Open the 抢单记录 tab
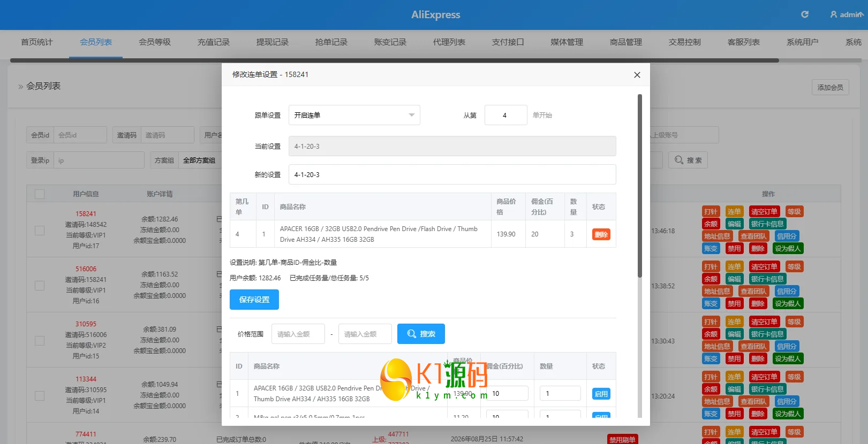The image size is (868, 444). tap(331, 42)
